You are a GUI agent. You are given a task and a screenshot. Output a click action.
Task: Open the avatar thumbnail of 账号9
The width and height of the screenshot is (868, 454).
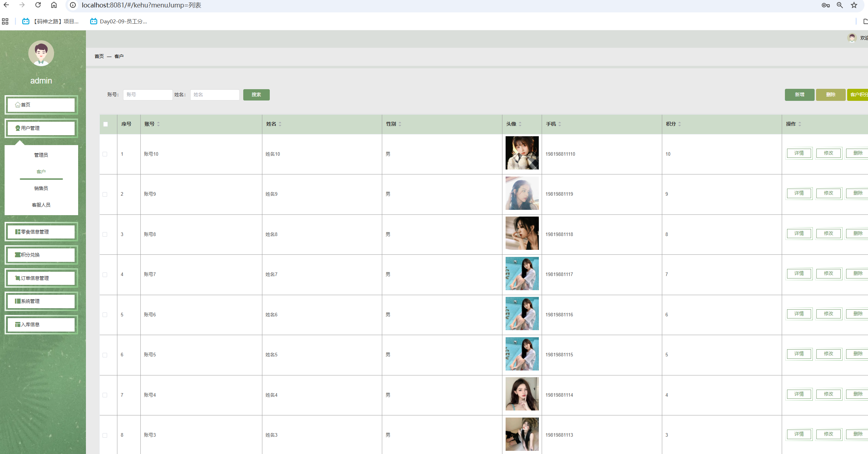tap(522, 193)
